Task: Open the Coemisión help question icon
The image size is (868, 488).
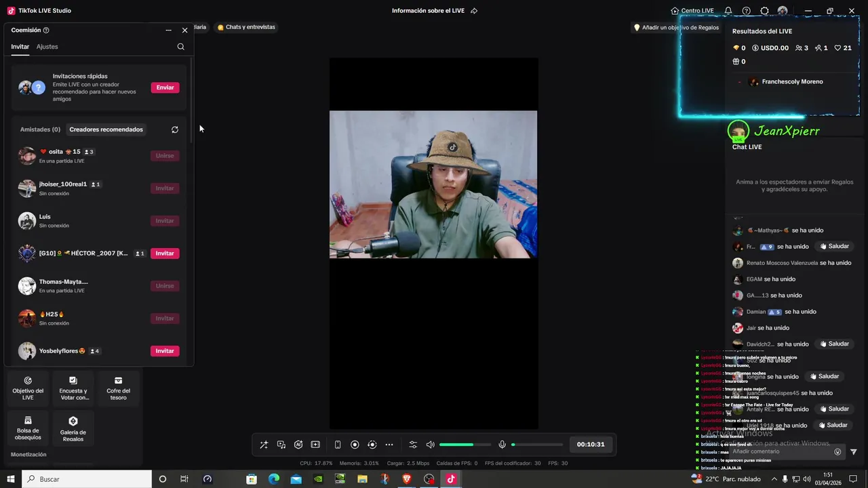Action: point(46,30)
